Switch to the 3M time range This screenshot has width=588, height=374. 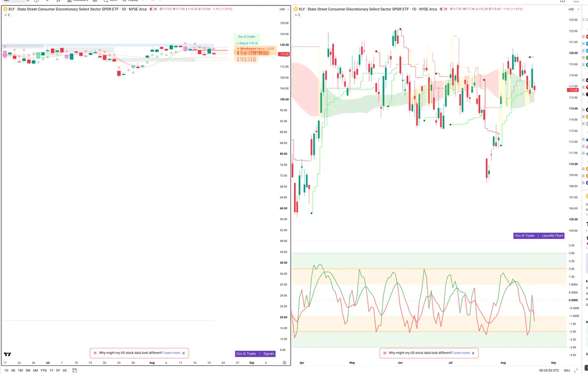28,371
